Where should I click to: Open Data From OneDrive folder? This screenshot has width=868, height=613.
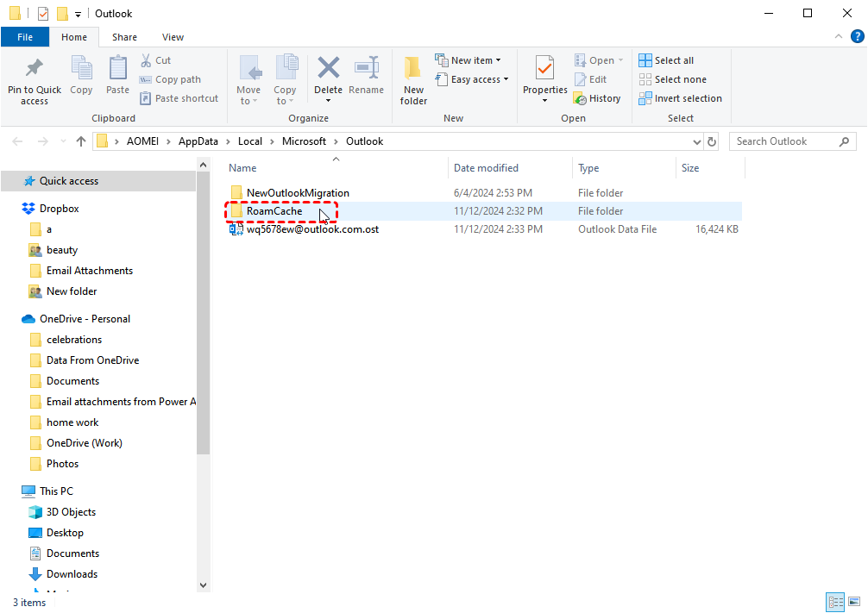[x=92, y=360]
